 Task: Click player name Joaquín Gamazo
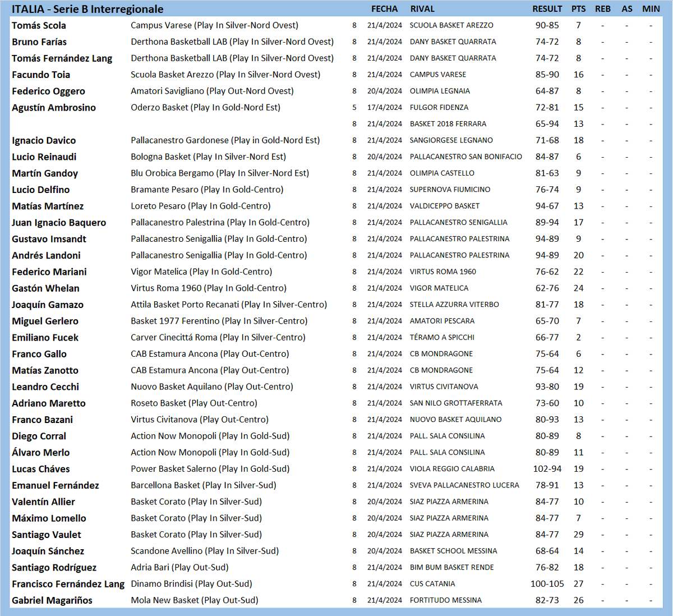tap(48, 305)
